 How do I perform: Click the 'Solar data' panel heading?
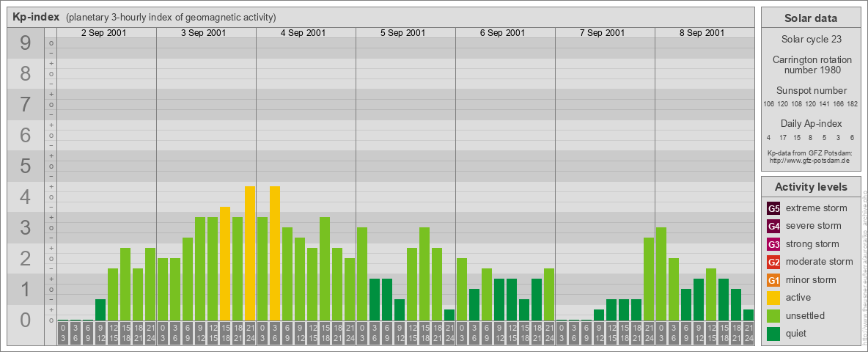tap(811, 18)
